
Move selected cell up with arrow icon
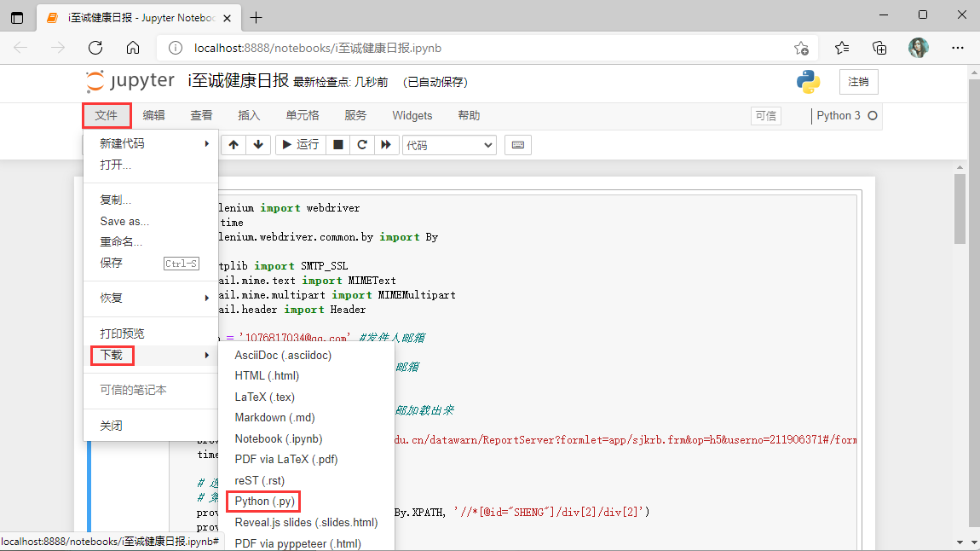coord(233,145)
